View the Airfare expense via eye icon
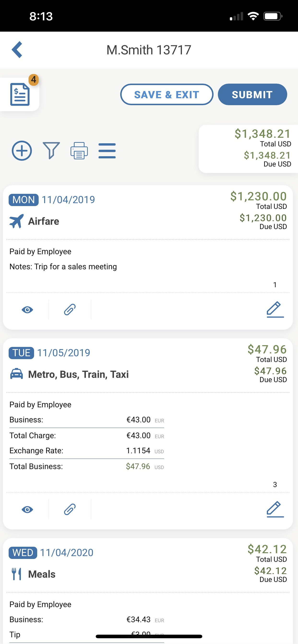298x644 pixels. [x=27, y=310]
